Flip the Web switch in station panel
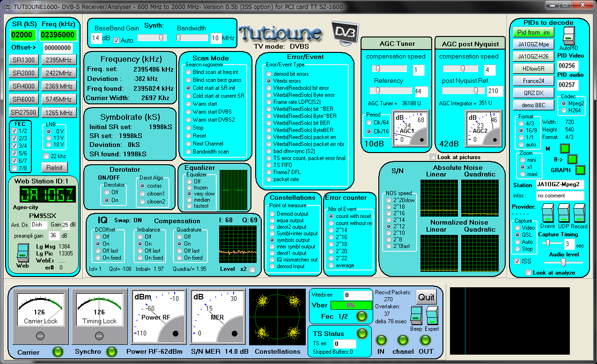 tap(22, 253)
